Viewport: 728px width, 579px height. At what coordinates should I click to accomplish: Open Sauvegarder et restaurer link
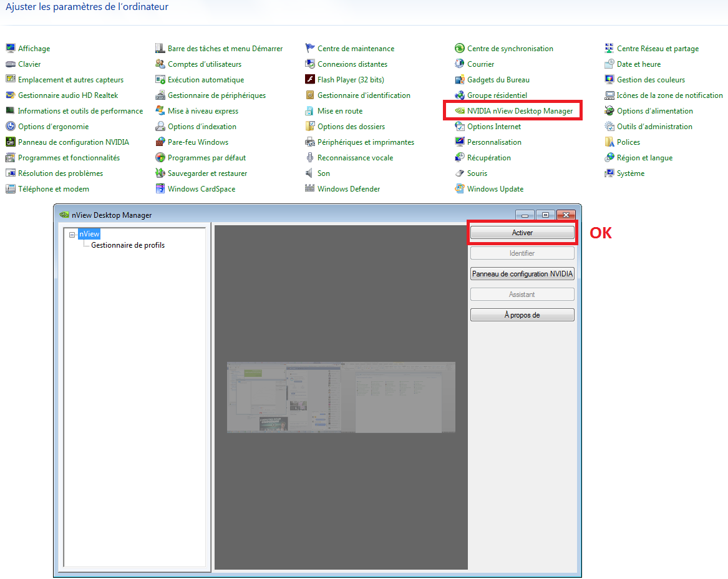click(207, 173)
